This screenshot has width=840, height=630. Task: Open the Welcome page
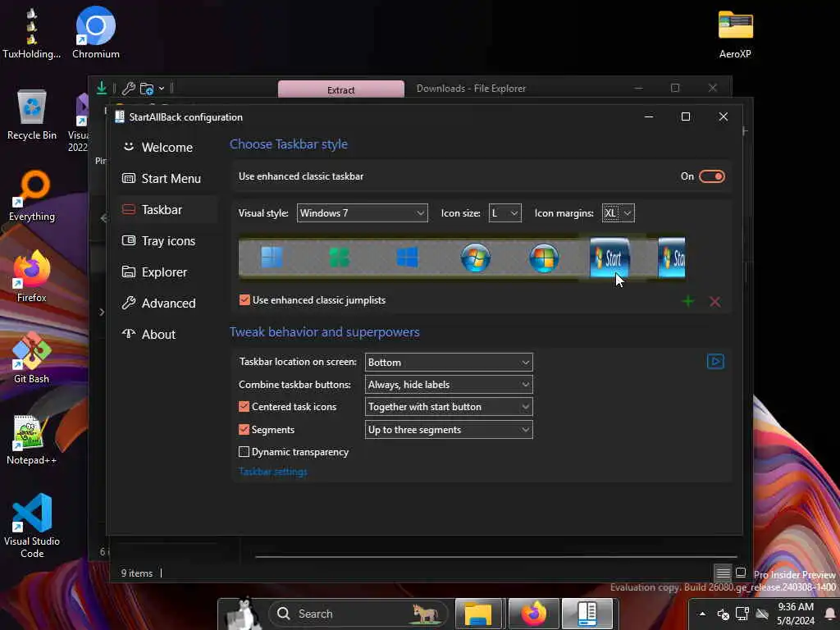167,148
